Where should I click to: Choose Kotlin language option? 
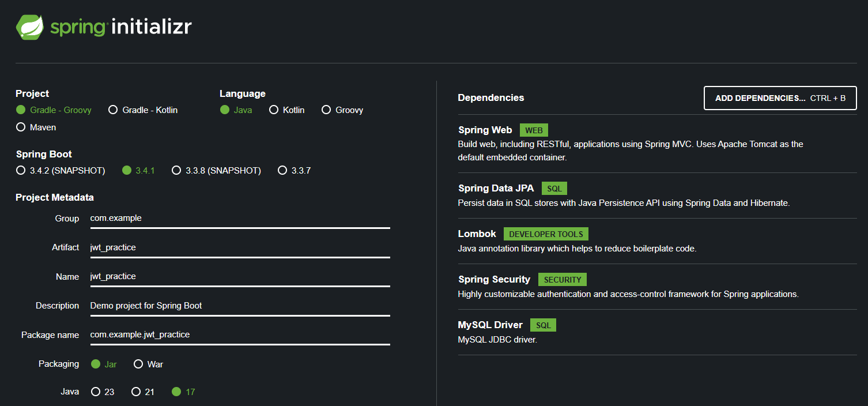pyautogui.click(x=287, y=110)
